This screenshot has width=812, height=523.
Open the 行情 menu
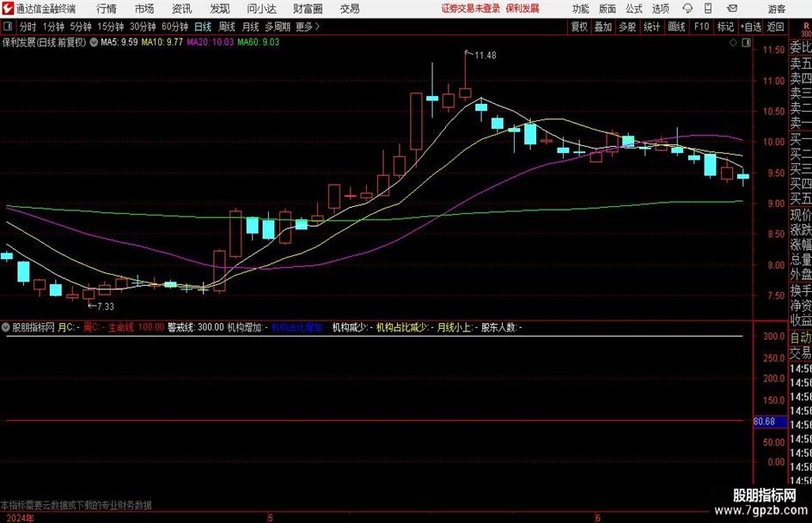pos(107,9)
